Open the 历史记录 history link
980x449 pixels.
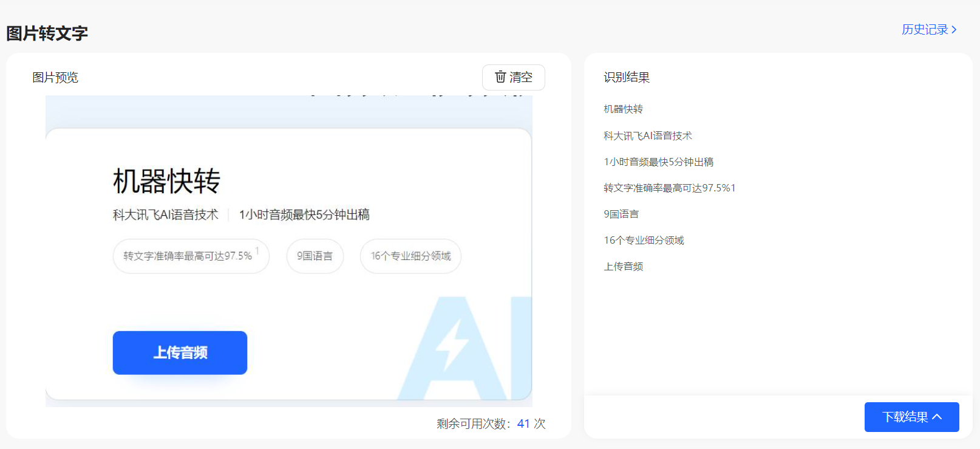click(929, 29)
